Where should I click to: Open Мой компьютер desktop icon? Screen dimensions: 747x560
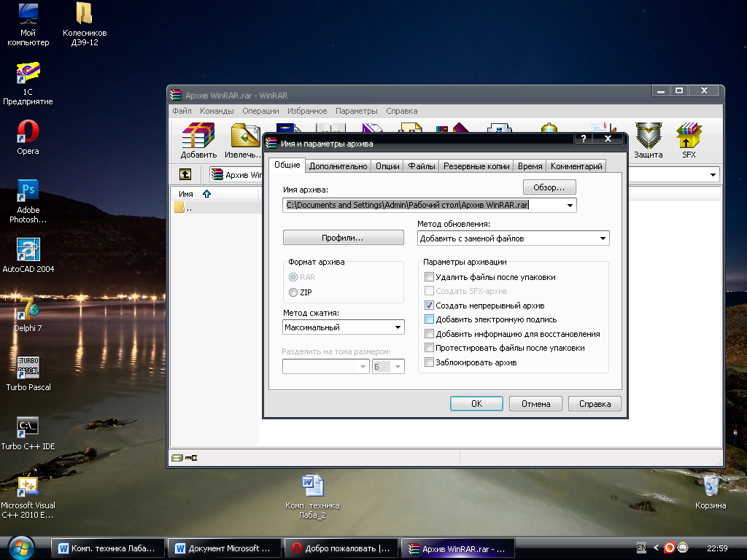pos(28,24)
